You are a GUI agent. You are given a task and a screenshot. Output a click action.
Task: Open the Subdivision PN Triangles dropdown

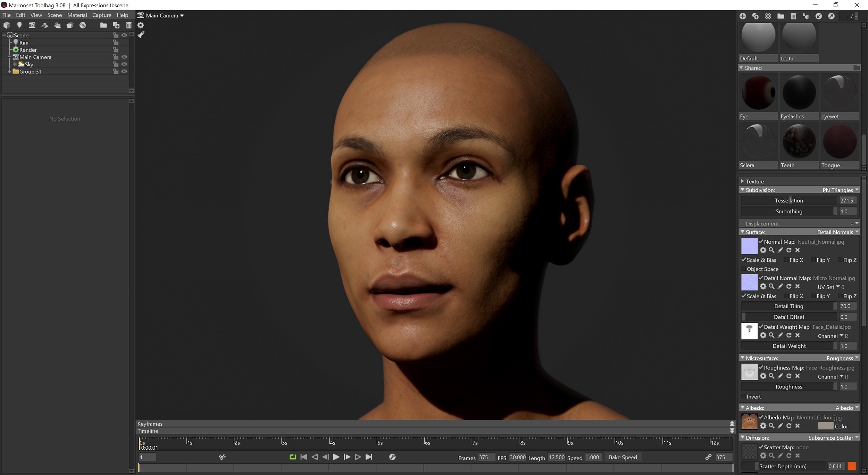[840, 190]
